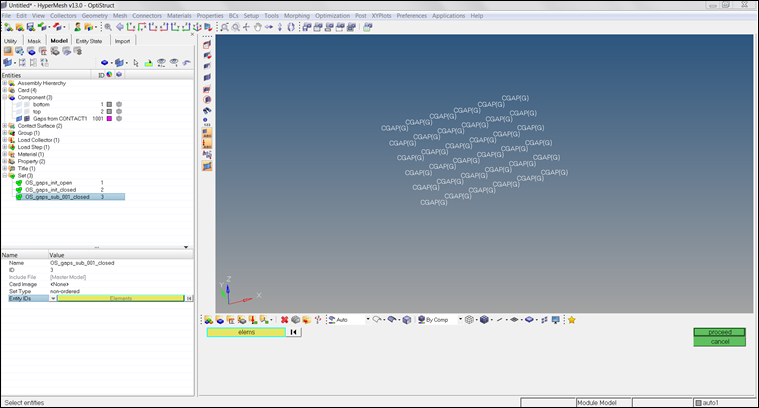Image resolution: width=759 pixels, height=408 pixels.
Task: Collapse the Set (3) tree node
Action: (x=5, y=176)
